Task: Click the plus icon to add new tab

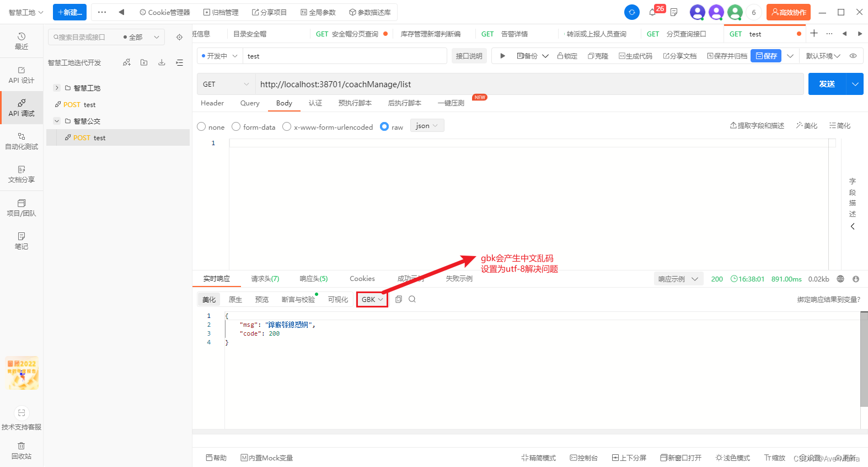Action: [x=814, y=33]
